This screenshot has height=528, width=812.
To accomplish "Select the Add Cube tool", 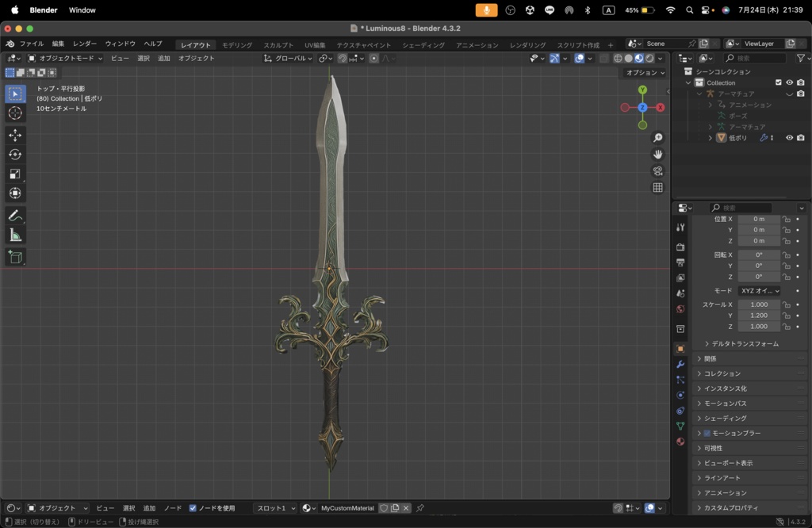I will pyautogui.click(x=14, y=256).
